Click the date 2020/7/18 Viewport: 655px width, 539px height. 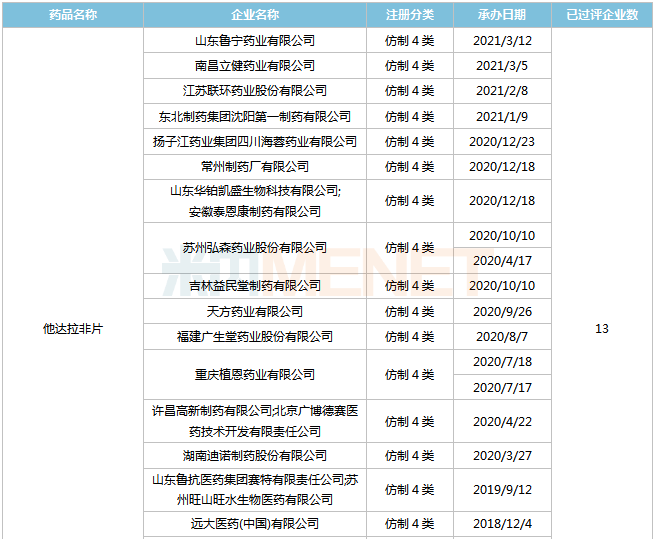click(x=502, y=362)
